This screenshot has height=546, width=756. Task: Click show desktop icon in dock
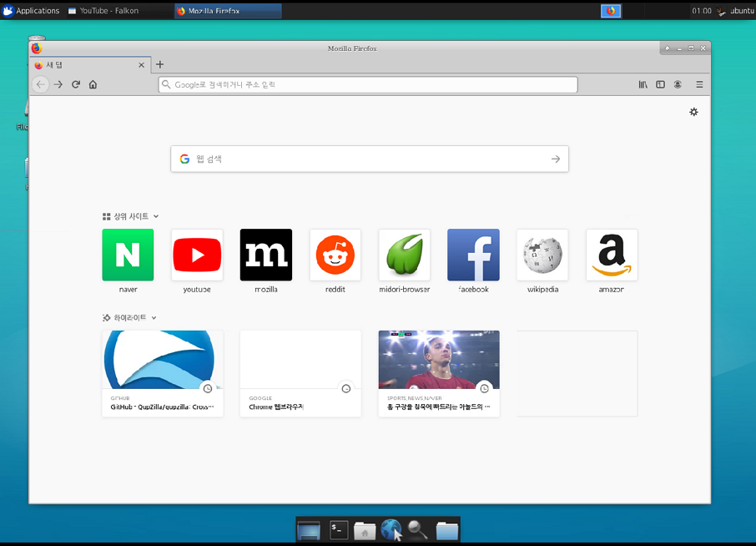point(309,530)
